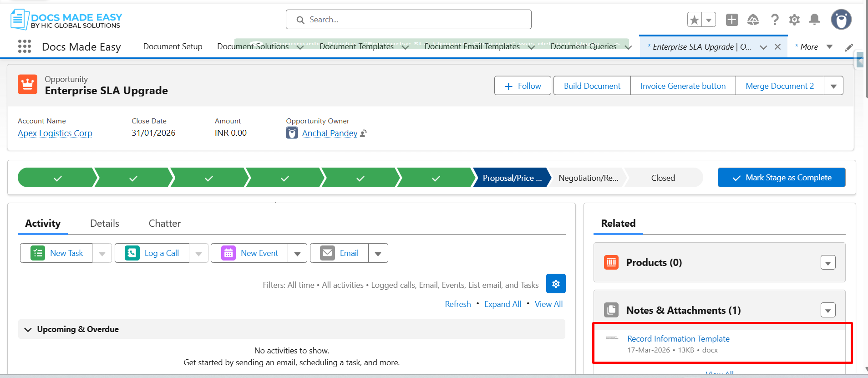
Task: Click the Products (0) heading link
Action: (x=654, y=262)
